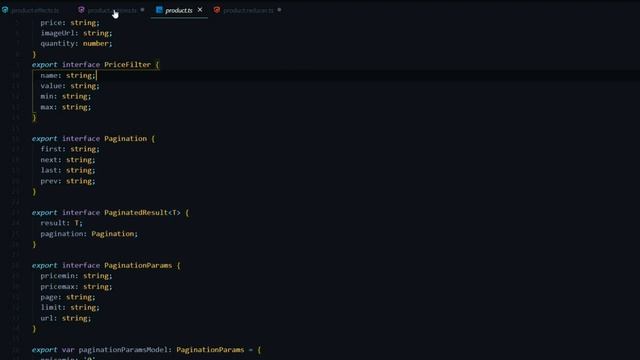Click the 'pricemax: string;' property line
640x360 pixels.
coord(76,287)
